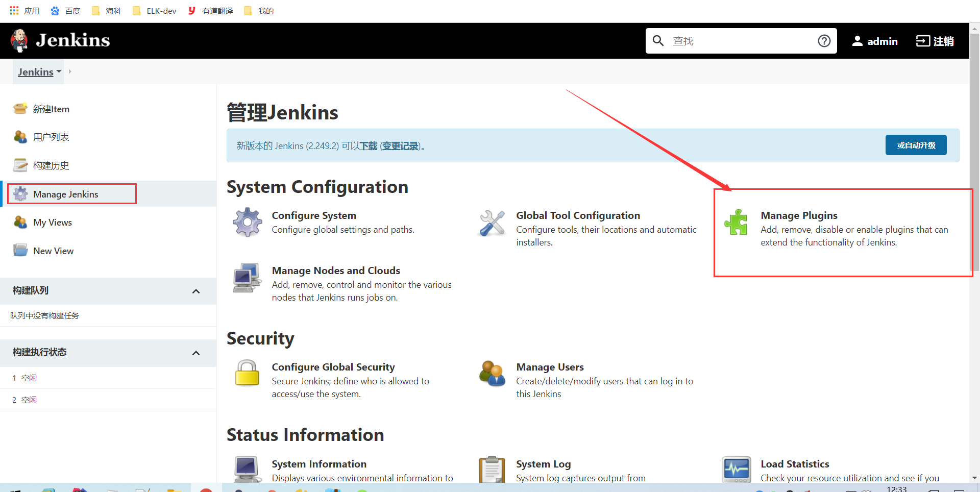This screenshot has height=492, width=980.
Task: Click the My Views people icon
Action: (20, 222)
